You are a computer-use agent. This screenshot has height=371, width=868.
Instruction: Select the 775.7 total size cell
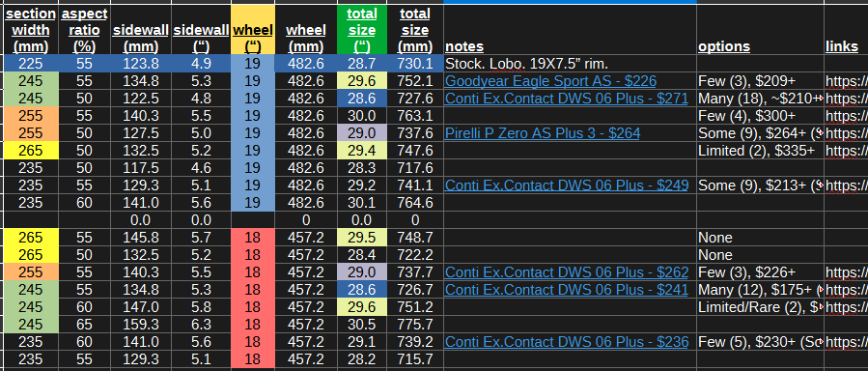(x=414, y=325)
